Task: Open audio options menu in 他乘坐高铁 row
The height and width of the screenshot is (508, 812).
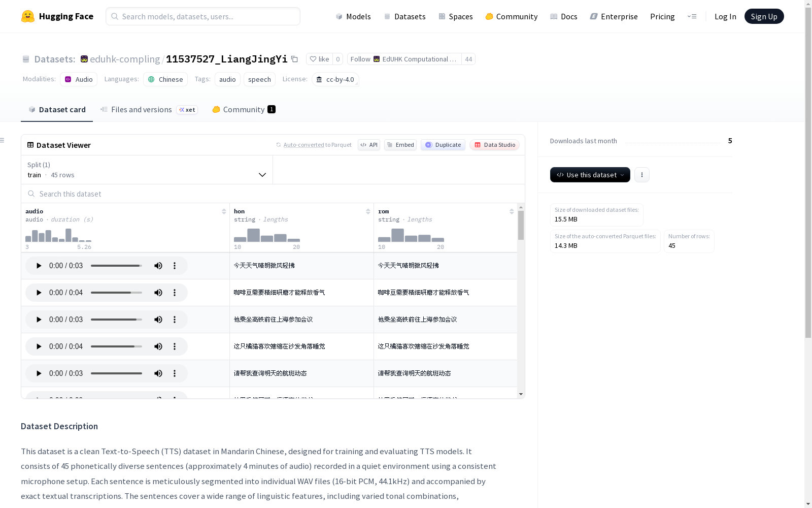Action: (175, 320)
